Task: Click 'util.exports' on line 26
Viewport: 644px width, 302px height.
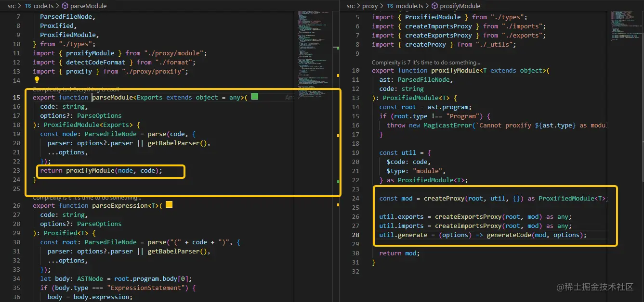Action: click(401, 216)
